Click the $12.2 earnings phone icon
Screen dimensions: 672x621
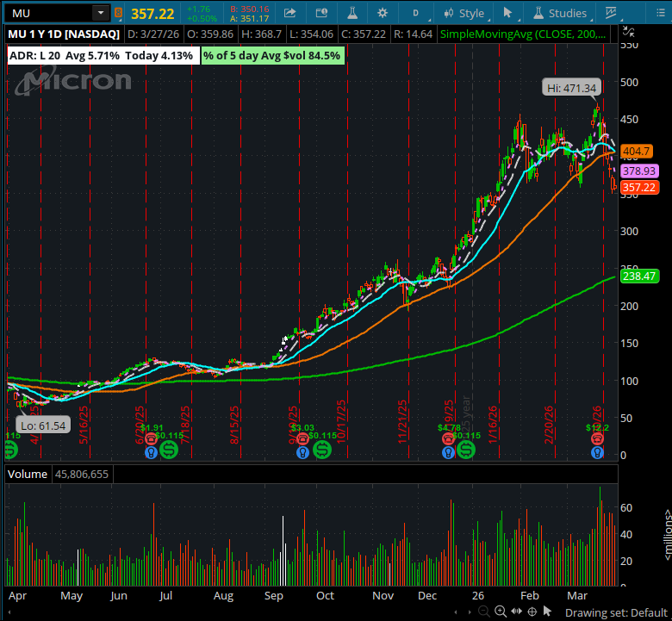tap(597, 439)
